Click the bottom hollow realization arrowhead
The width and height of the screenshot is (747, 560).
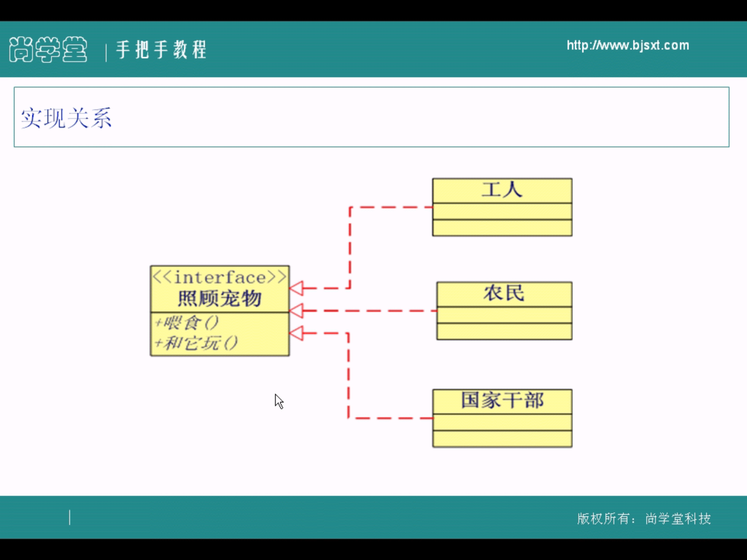point(297,333)
